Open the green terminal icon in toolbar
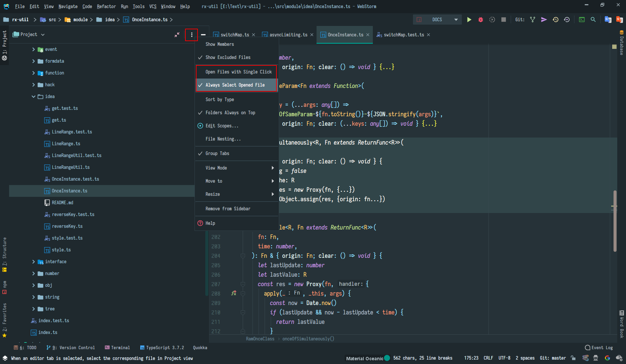This screenshot has height=364, width=626. click(x=582, y=20)
